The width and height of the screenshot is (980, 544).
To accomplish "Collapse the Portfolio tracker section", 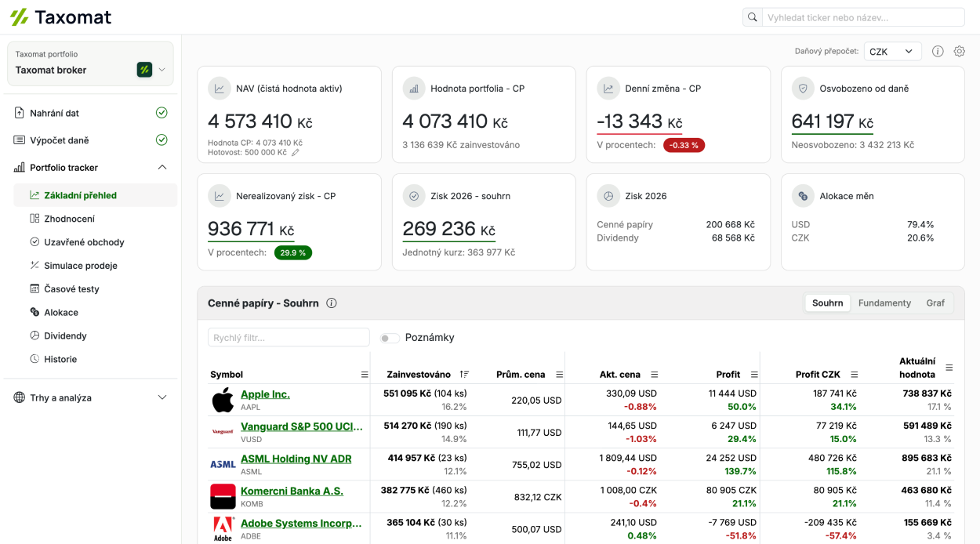I will (x=162, y=167).
